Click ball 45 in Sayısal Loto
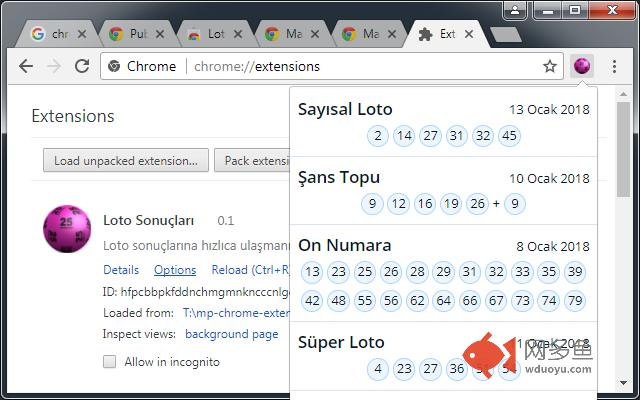Image resolution: width=640 pixels, height=400 pixels. pyautogui.click(x=509, y=136)
